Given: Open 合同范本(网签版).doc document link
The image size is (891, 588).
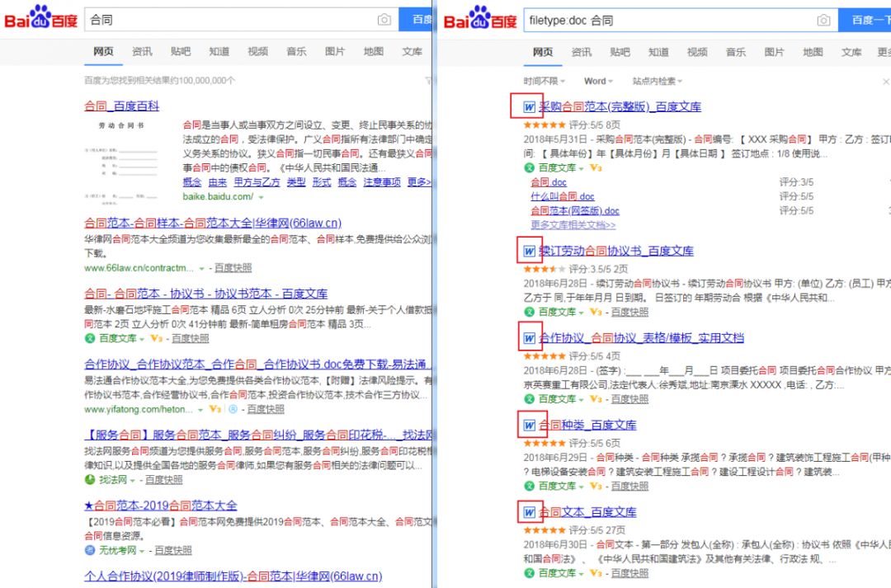Looking at the screenshot, I should 575,211.
